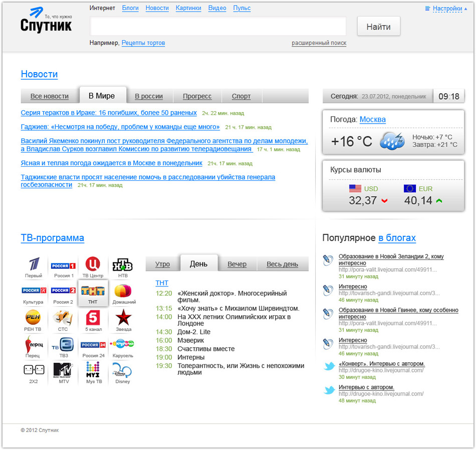Open the Новости link in top navigation

pyautogui.click(x=157, y=8)
